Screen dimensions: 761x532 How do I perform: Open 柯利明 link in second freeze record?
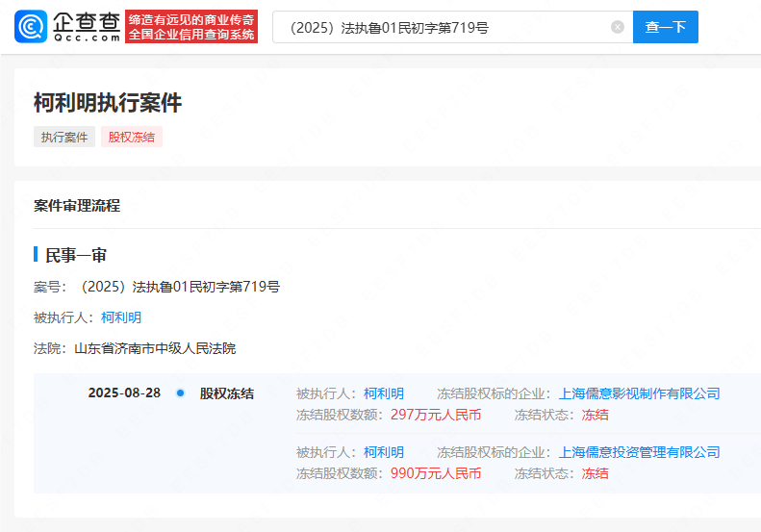(384, 452)
